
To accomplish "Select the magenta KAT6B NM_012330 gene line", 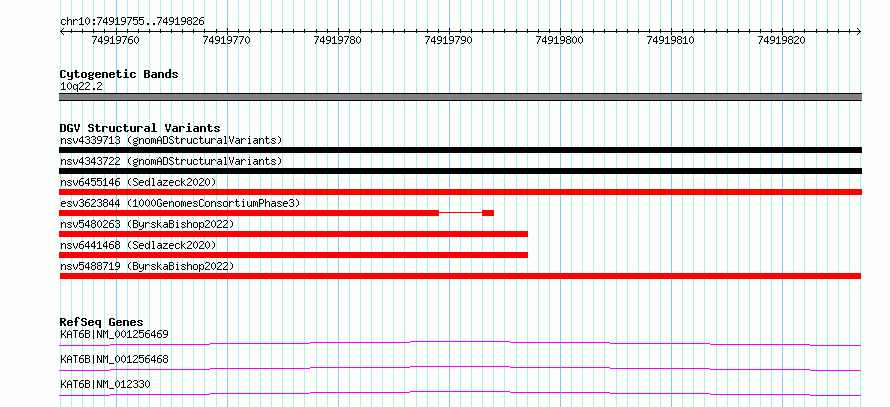I will point(460,393).
